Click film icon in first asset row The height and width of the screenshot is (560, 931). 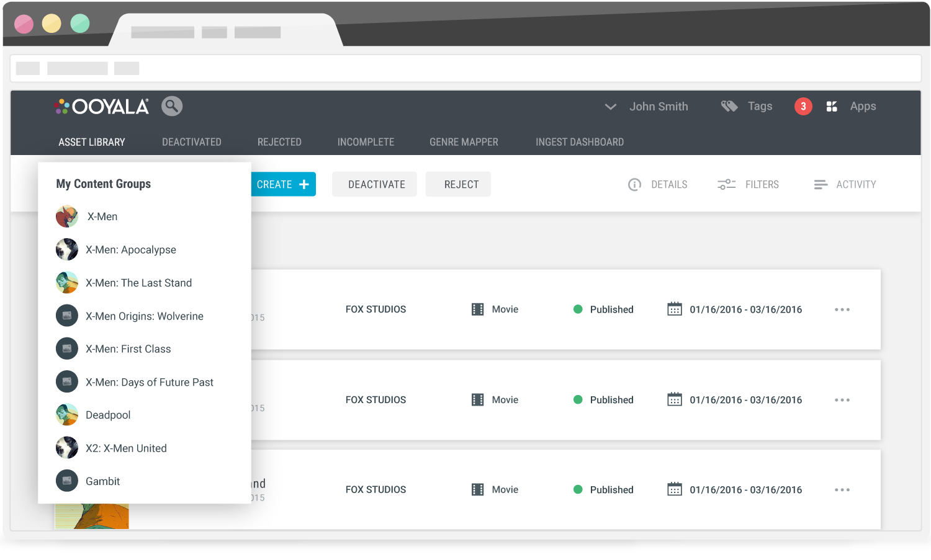(477, 309)
